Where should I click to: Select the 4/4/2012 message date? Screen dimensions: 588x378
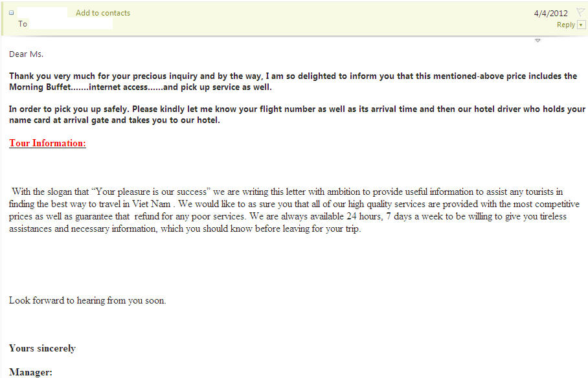[550, 13]
